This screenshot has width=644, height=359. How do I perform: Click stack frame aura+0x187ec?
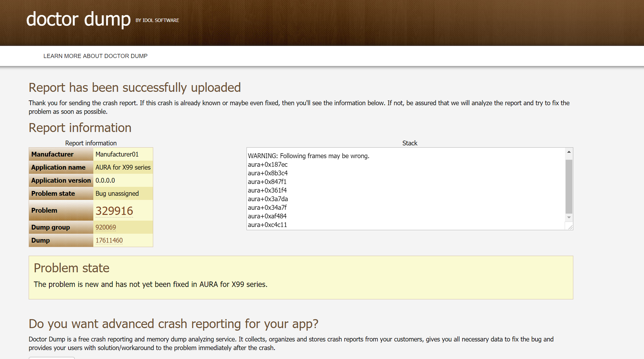pyautogui.click(x=268, y=165)
